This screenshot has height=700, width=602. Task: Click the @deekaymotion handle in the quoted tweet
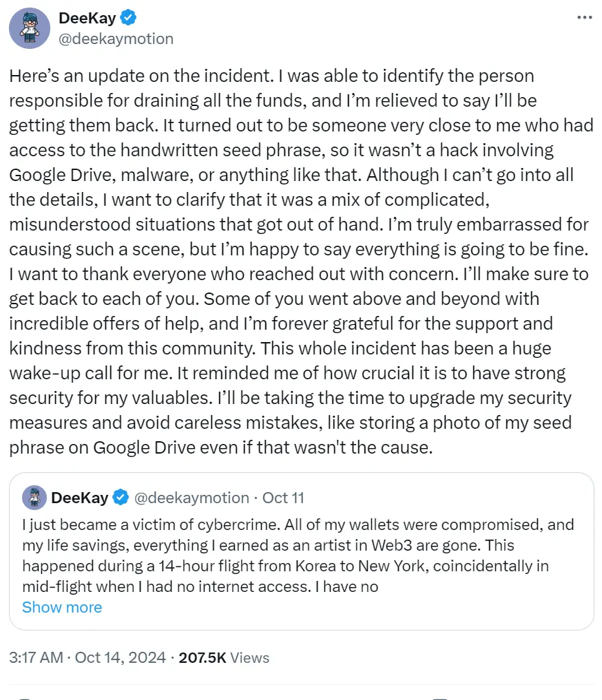pos(191,497)
